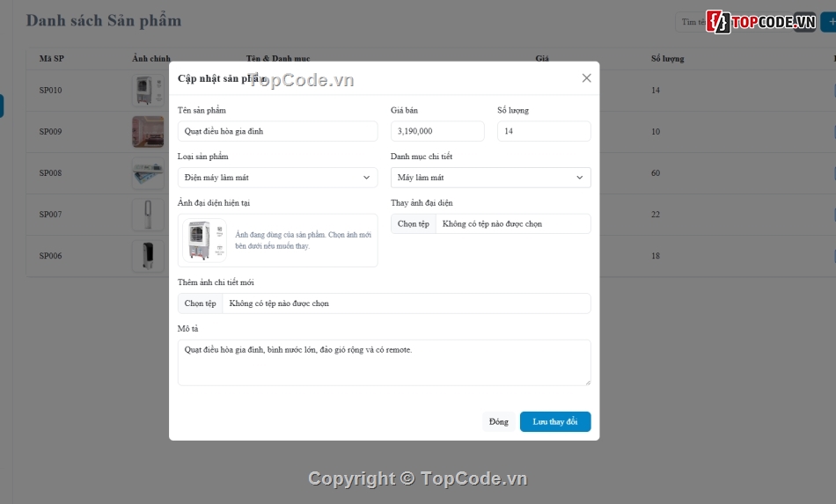Save with the Lưu thay đổi button
Viewport: 836px width, 504px height.
point(555,421)
